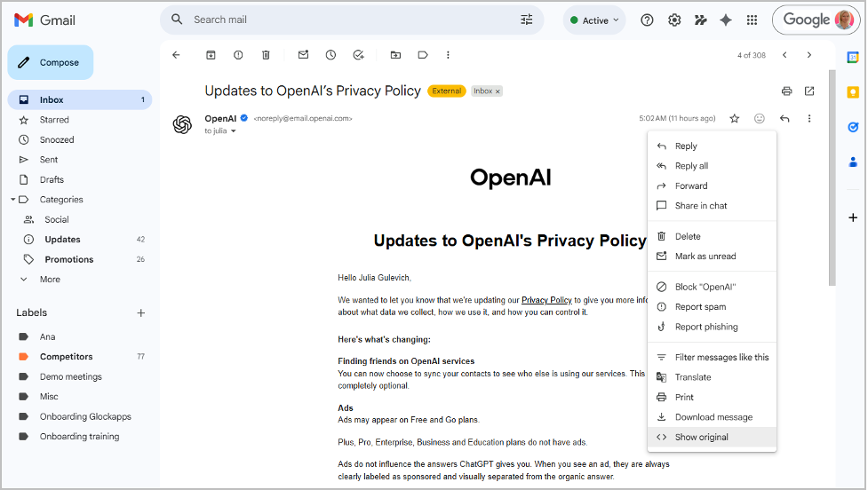Select Show original from the menu
Screen dimensions: 868x490
coord(701,437)
